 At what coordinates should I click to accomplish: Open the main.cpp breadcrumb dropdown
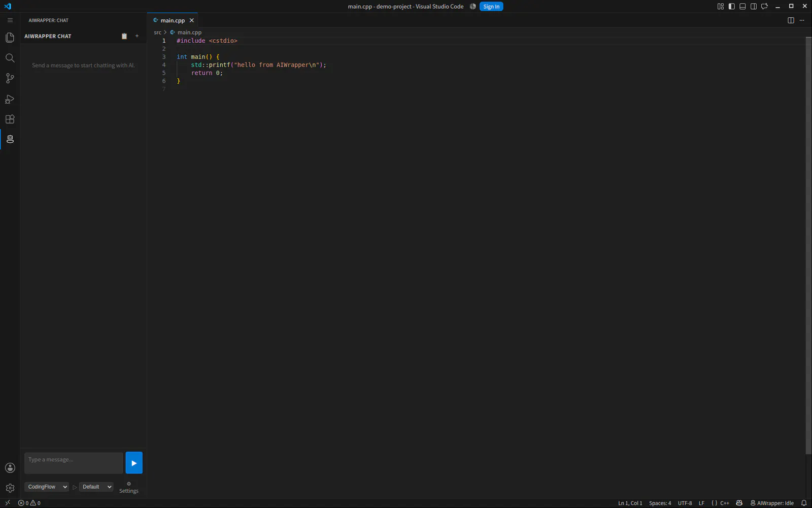[x=189, y=33]
